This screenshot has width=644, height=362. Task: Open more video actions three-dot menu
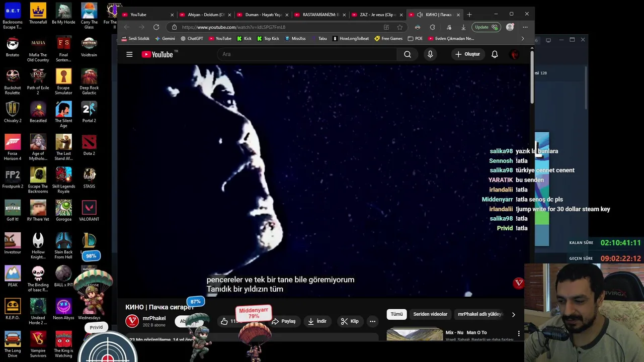coord(372,321)
